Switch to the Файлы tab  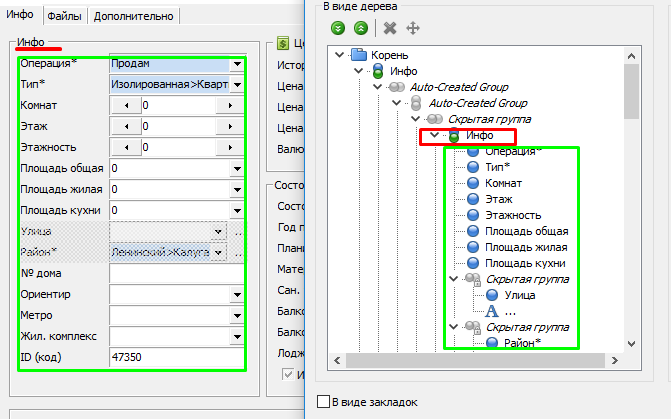coord(67,16)
